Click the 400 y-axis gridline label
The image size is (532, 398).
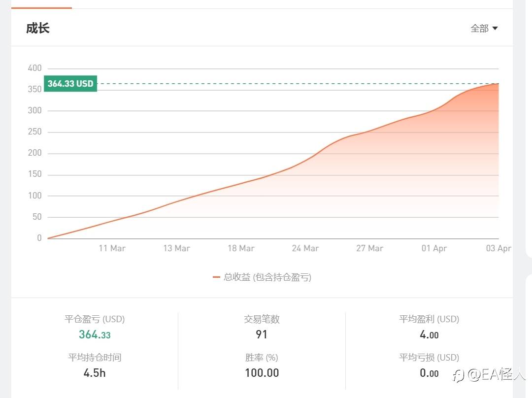point(35,68)
